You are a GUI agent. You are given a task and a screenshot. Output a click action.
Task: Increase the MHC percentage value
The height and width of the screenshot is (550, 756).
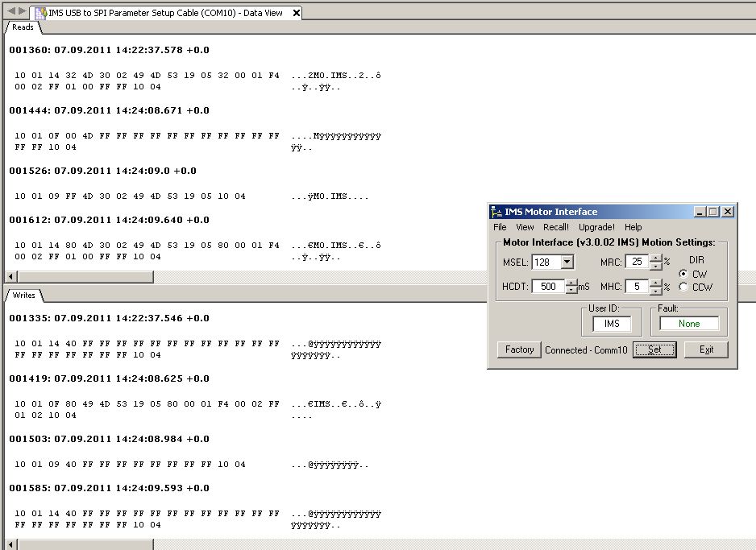coord(656,283)
